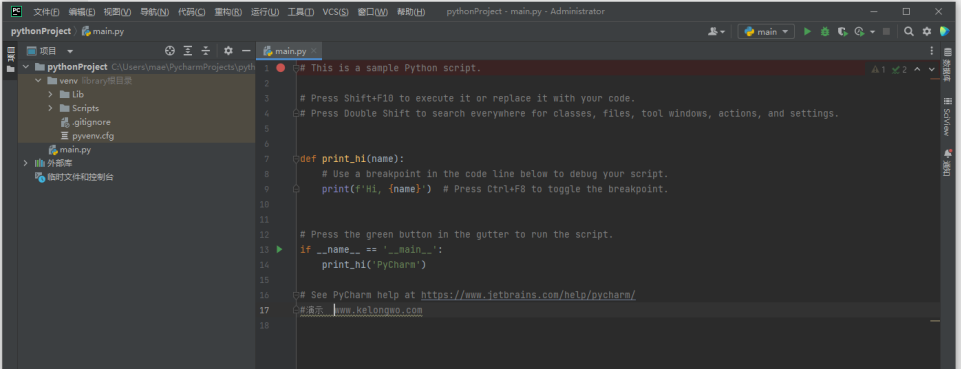
Task: Toggle Project tool window tab on left sidebar
Action: (x=10, y=61)
